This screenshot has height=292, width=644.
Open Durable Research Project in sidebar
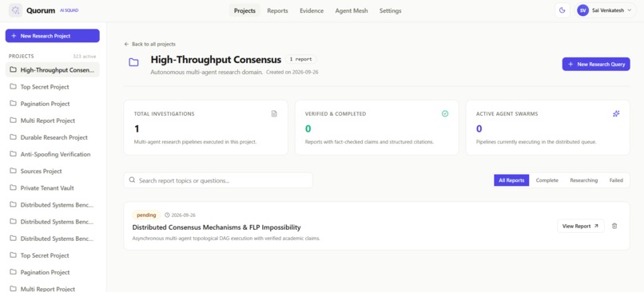tap(53, 137)
